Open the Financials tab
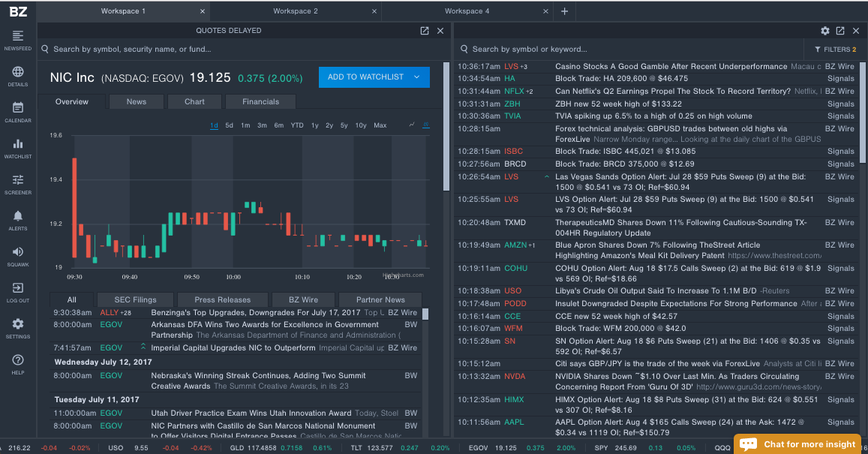This screenshot has height=454, width=868. pyautogui.click(x=261, y=102)
